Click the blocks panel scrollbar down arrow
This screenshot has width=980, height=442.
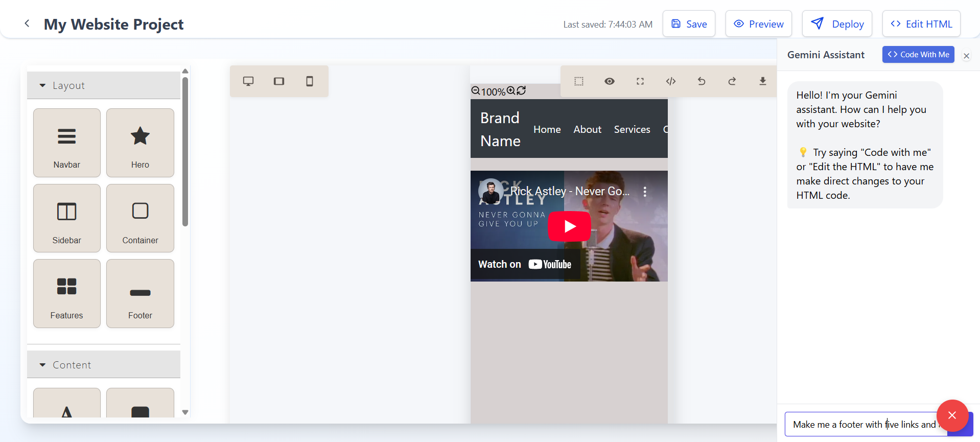[x=185, y=412]
